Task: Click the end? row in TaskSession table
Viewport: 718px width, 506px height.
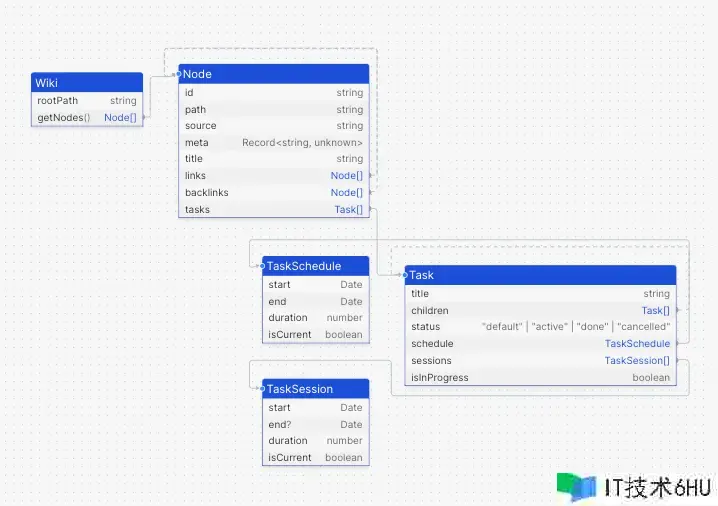Action: click(x=315, y=424)
